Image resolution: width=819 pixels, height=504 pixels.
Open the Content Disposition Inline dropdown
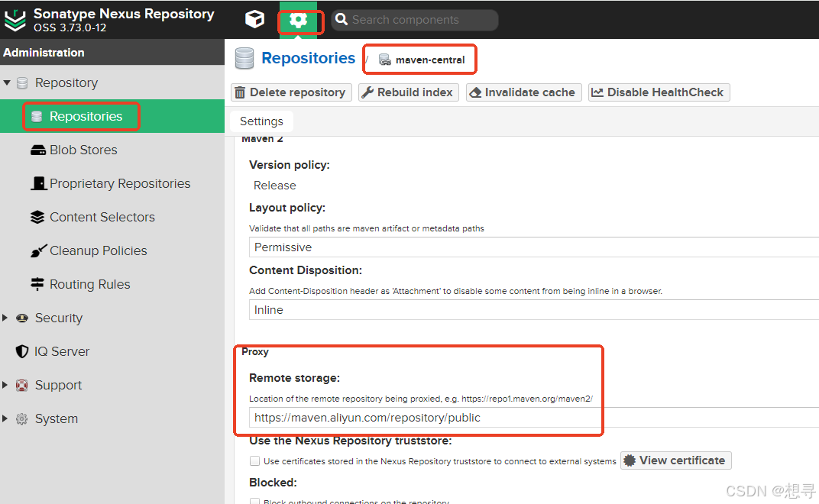point(534,310)
